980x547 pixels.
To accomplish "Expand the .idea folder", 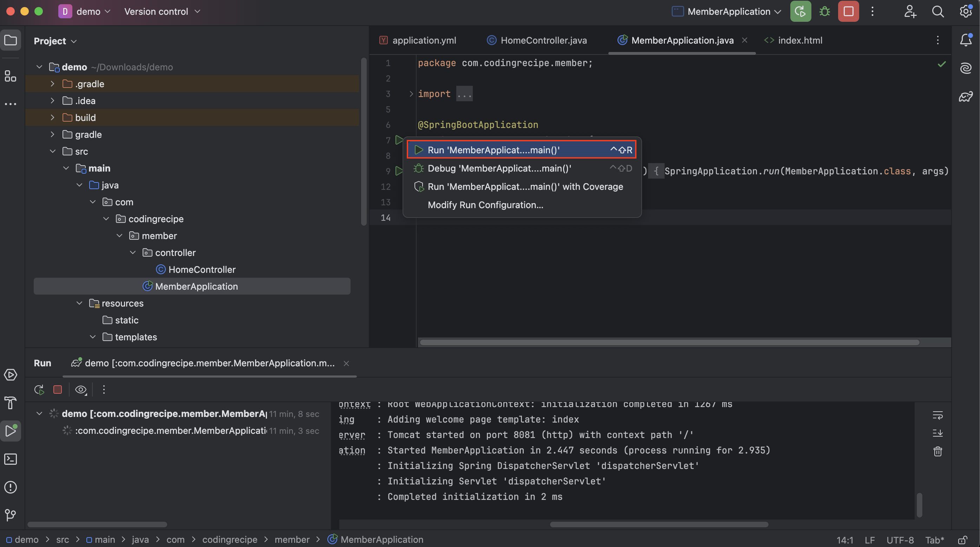I will pyautogui.click(x=52, y=101).
